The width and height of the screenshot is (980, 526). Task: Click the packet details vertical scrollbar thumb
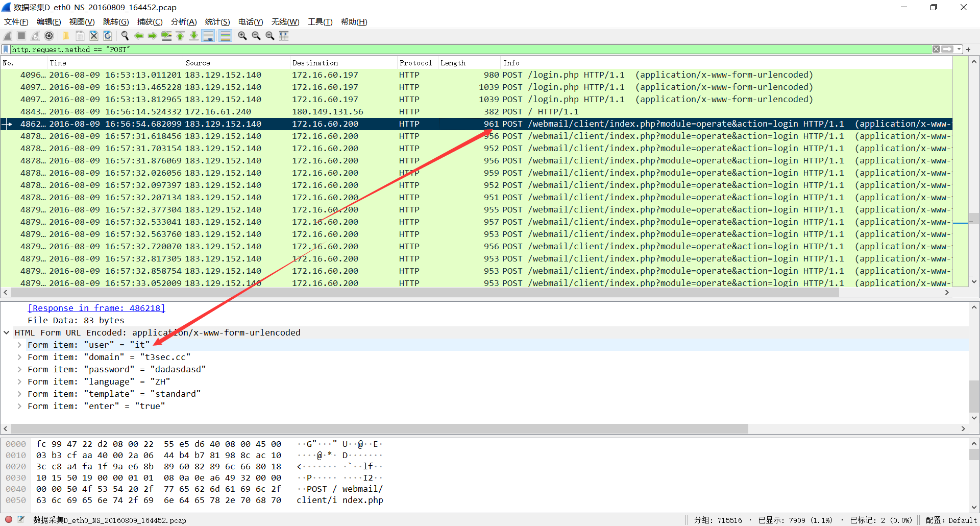[974, 396]
